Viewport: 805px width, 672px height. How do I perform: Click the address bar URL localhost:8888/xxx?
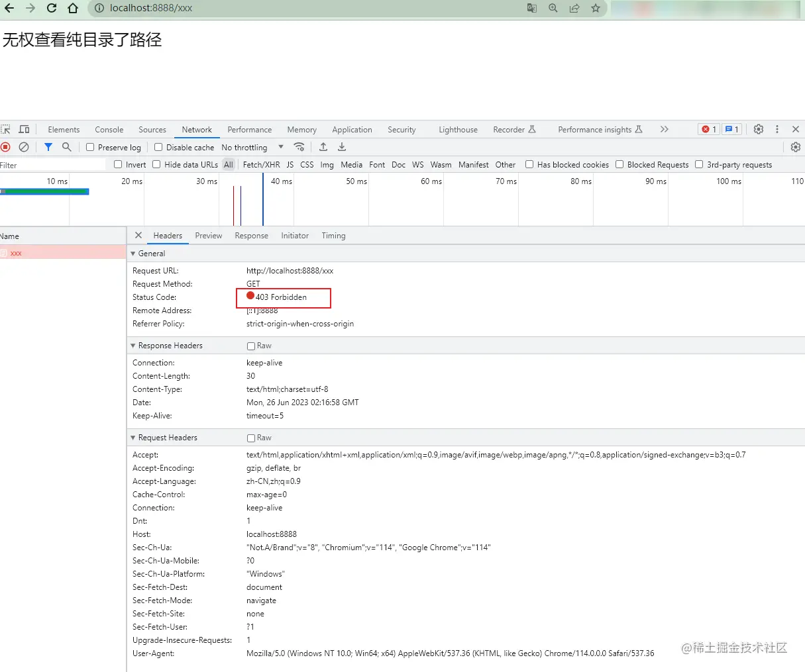coord(151,9)
